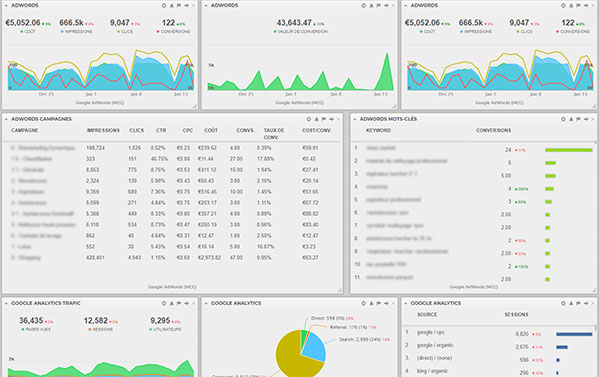This screenshot has height=377, width=600.
Task: Sort campaigns by Clics column header
Action: pyautogui.click(x=137, y=131)
